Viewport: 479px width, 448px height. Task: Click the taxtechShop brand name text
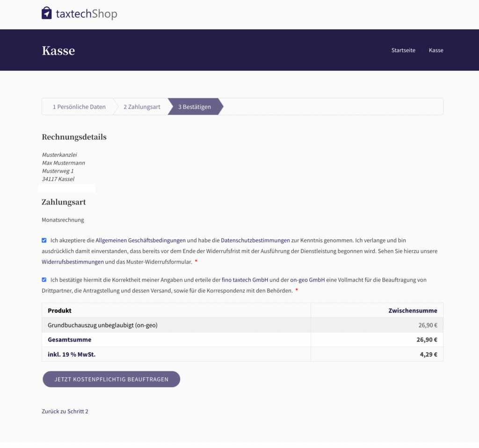(x=86, y=14)
